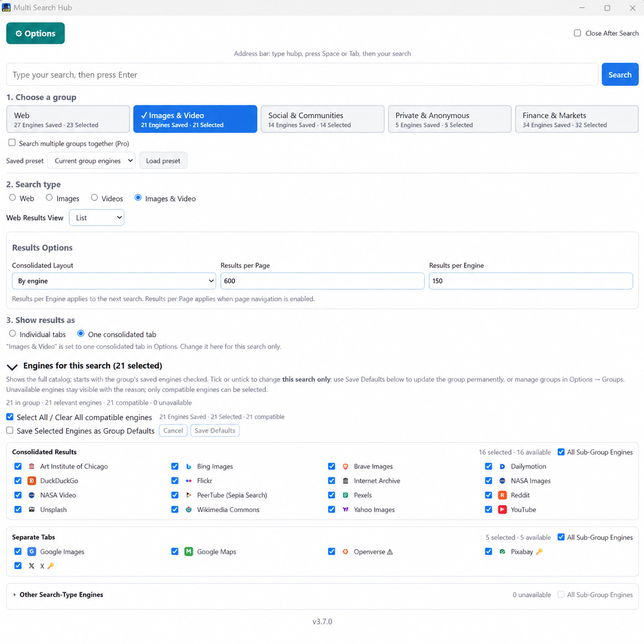Click the v3.7.0 version text
This screenshot has width=644, height=644.
pos(323,621)
